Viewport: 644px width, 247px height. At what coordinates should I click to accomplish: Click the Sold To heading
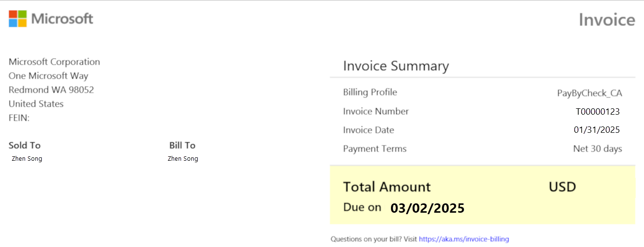[x=25, y=145]
